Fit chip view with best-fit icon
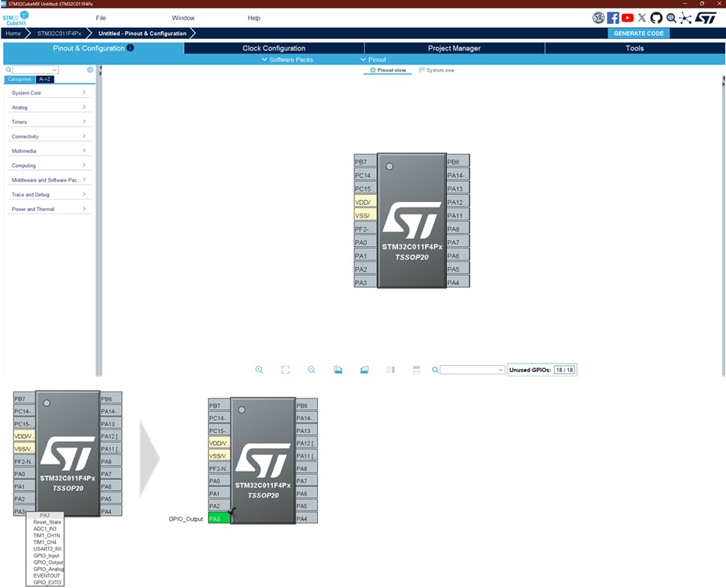Screen dimensions: 726x588 (x=285, y=370)
